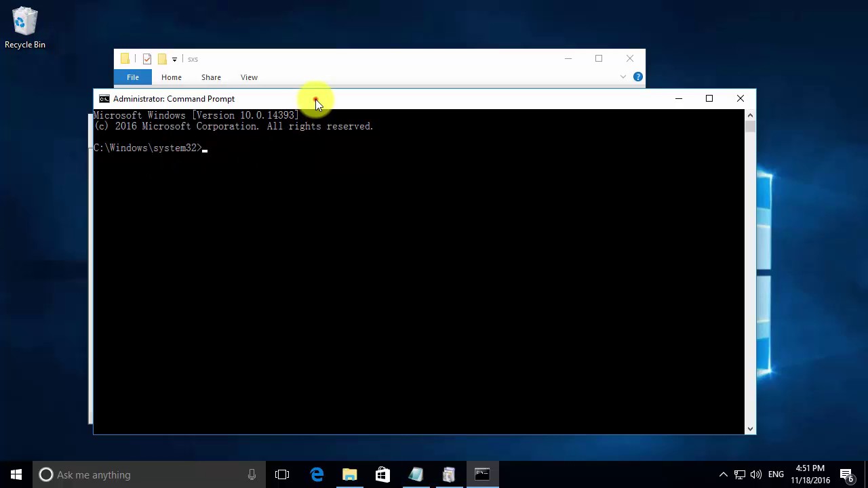
Task: Open the clock showing 4:51 PM
Action: pos(810,474)
